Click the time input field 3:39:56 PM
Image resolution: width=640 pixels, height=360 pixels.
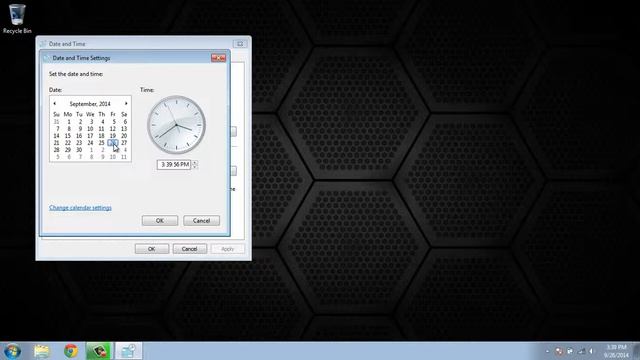174,164
